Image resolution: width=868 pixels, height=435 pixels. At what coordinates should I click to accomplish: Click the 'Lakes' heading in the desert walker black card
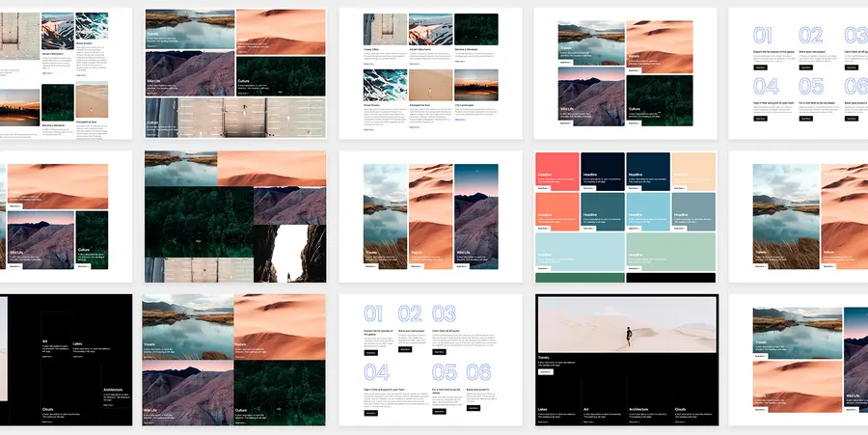coord(542,410)
